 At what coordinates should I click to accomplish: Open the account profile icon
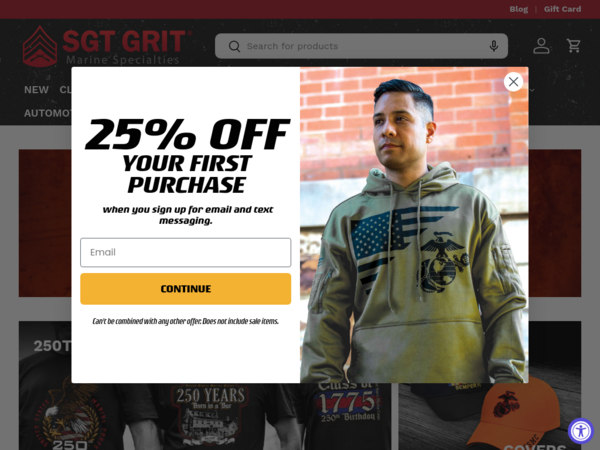[x=541, y=46]
